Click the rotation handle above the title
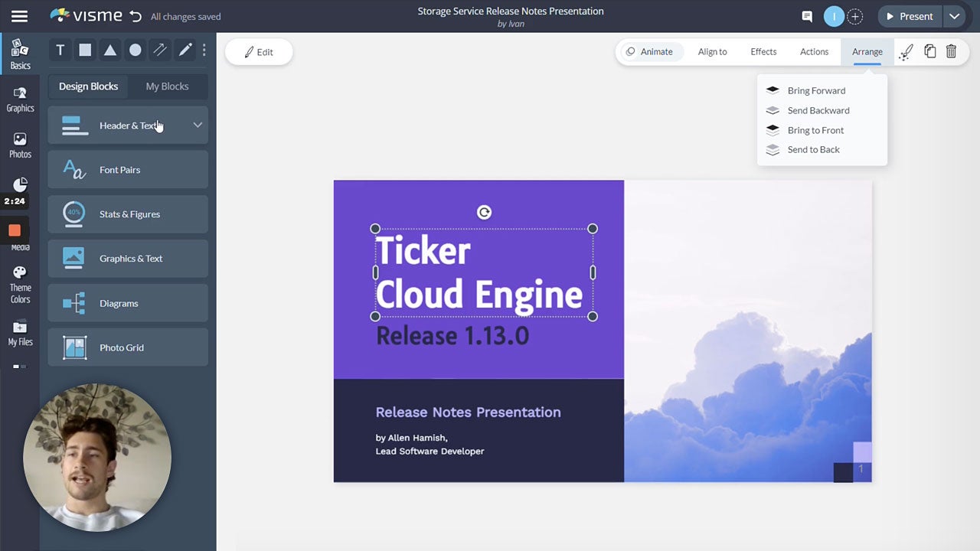This screenshot has width=980, height=551. (x=484, y=213)
